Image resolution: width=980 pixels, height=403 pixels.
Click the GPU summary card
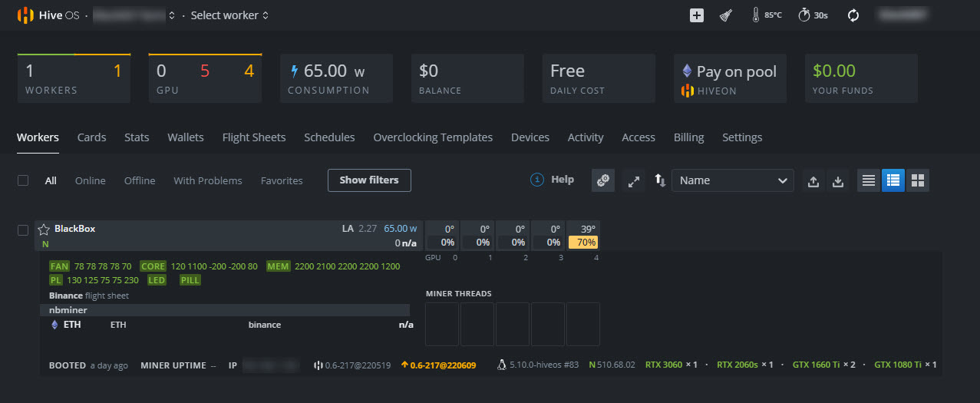pyautogui.click(x=205, y=78)
